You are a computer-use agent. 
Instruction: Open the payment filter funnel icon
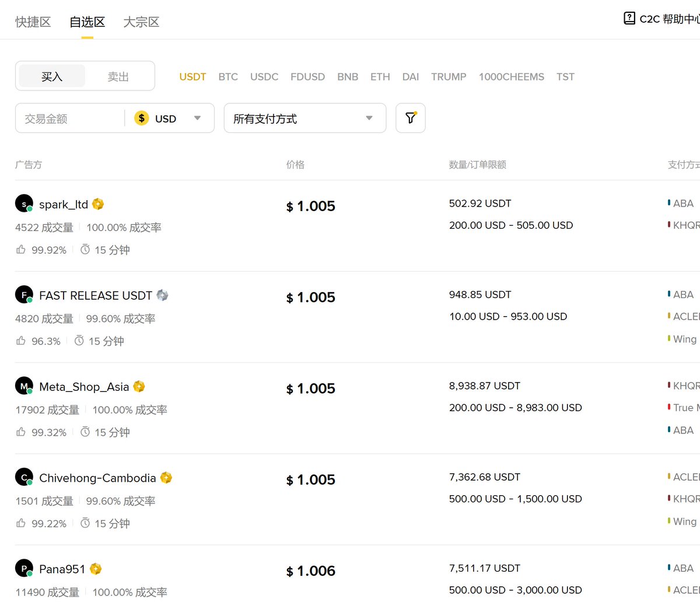pos(410,118)
